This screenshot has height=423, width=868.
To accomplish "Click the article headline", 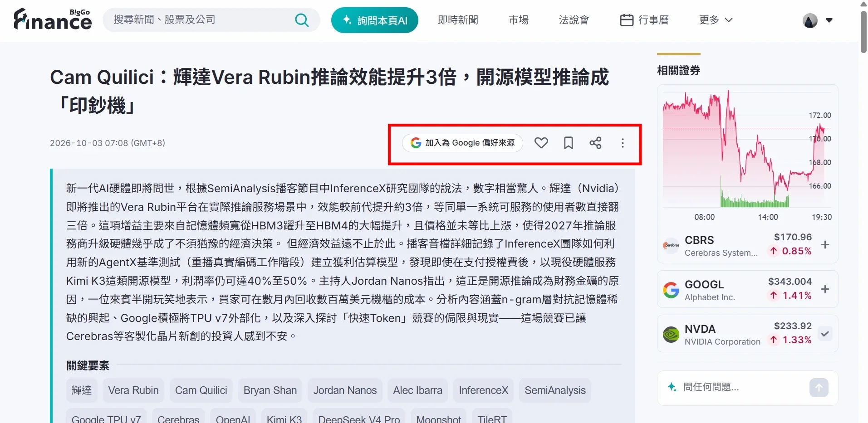I will pos(329,91).
